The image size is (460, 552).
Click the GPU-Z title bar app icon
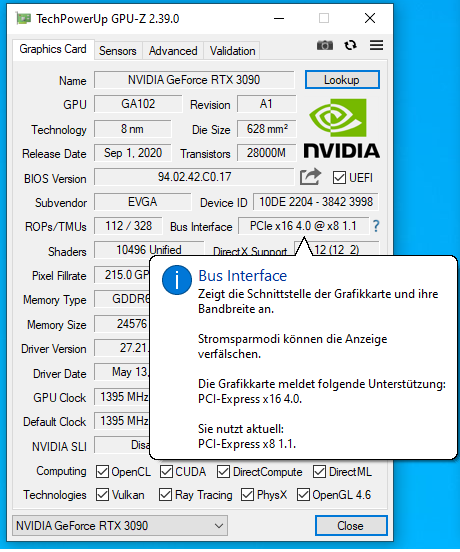pos(24,18)
